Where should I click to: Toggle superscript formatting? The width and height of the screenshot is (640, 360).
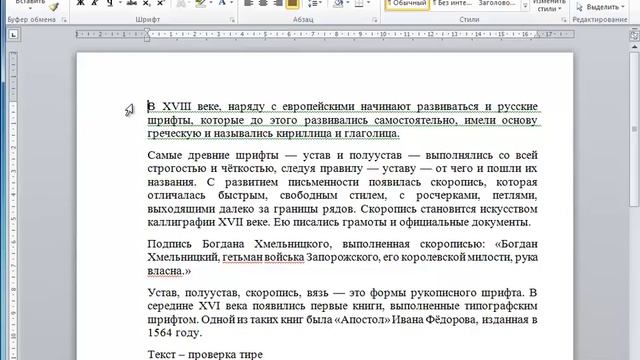(x=160, y=3)
